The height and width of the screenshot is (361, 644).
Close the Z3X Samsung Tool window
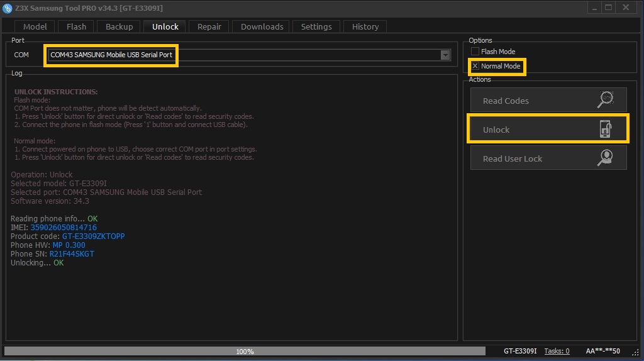pyautogui.click(x=626, y=8)
